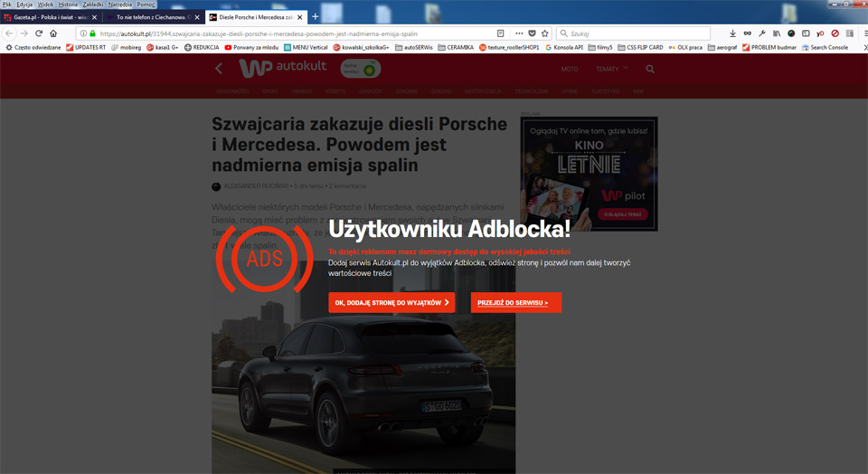868x474 pixels.
Task: Click the browser back arrow
Action: coord(9,33)
